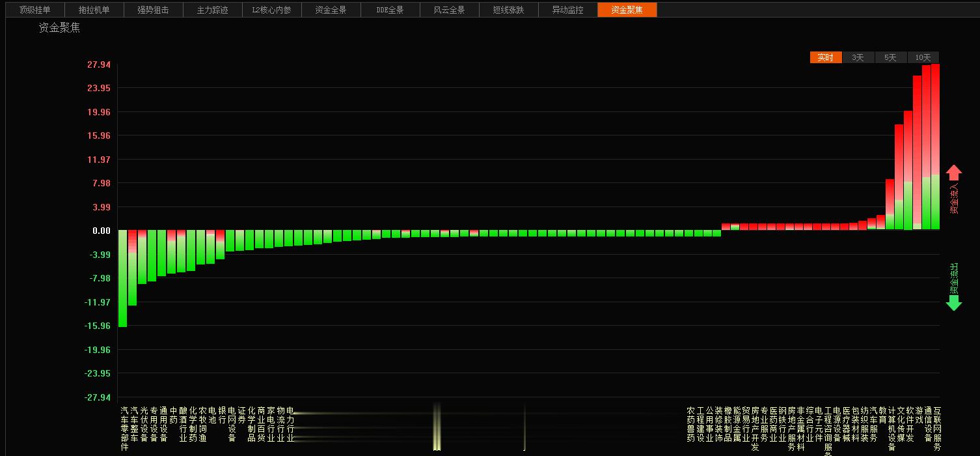Click the 汽车整车 sector label
The height and width of the screenshot is (456, 980).
tap(134, 425)
